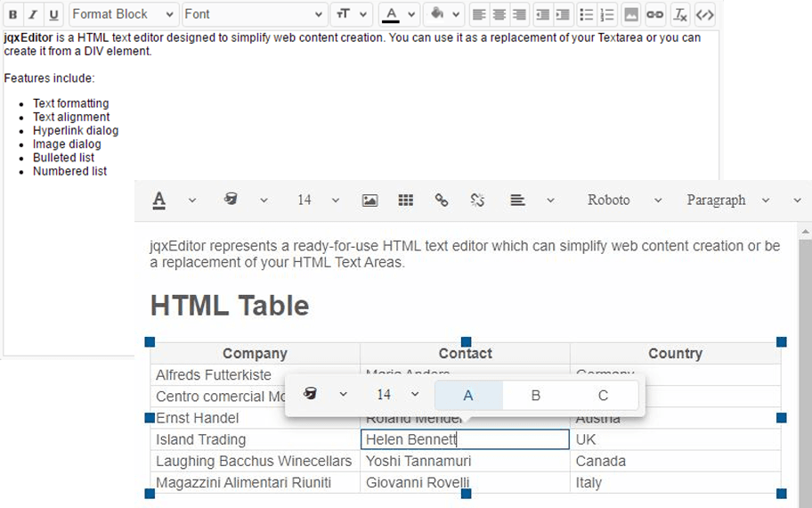Expand font size 14 arrow in Roboto toolbar

click(x=336, y=201)
